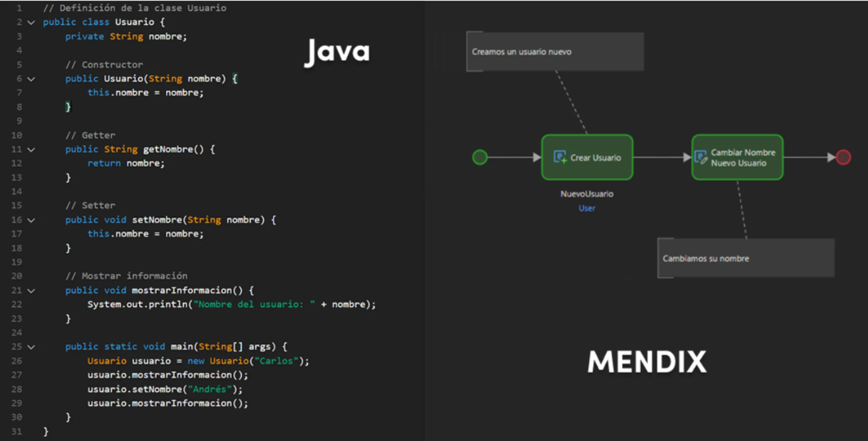Image resolution: width=868 pixels, height=441 pixels.
Task: Select the Cambiar Nombre Nuevo Usuario activity
Action: coord(737,157)
